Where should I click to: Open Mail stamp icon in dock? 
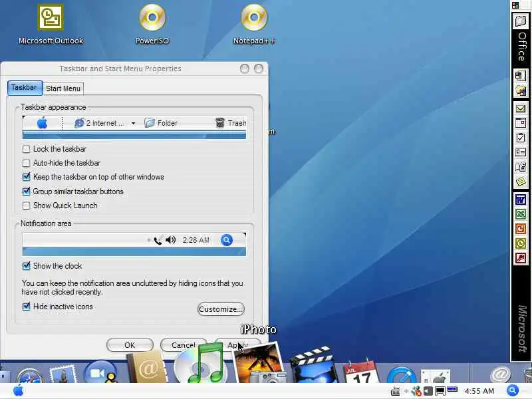[63, 374]
